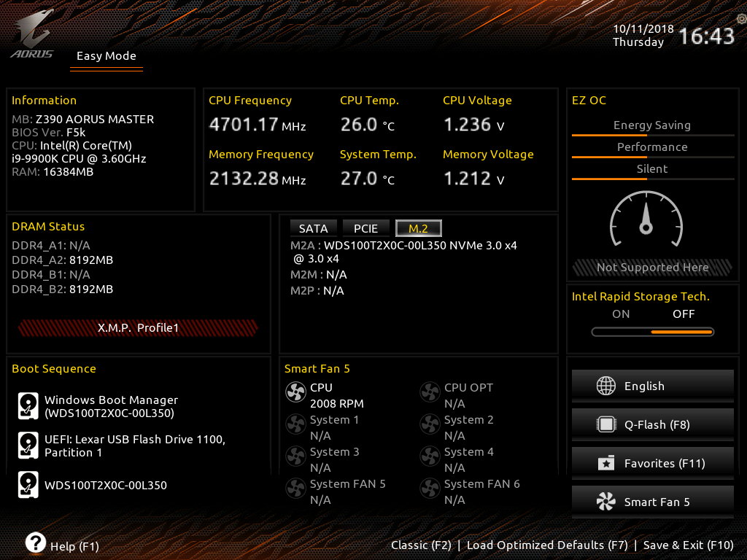Click the DDR4_B1: N/A row
This screenshot has width=747, height=560.
pos(51,275)
